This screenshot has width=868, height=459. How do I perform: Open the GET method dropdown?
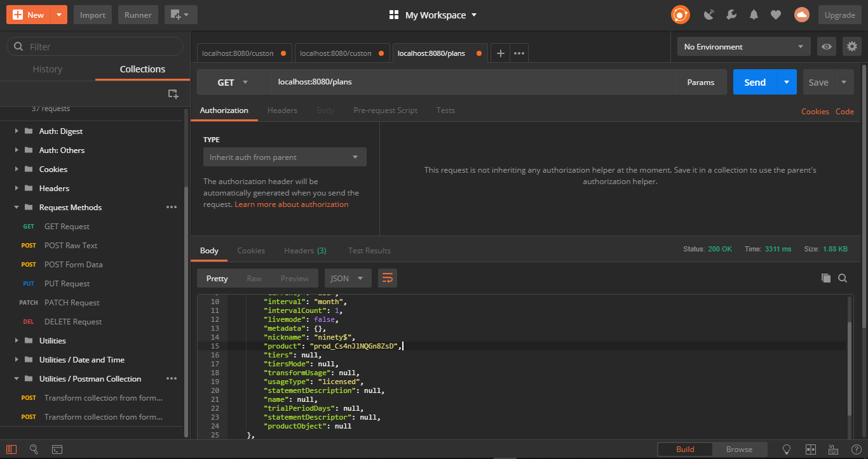233,83
